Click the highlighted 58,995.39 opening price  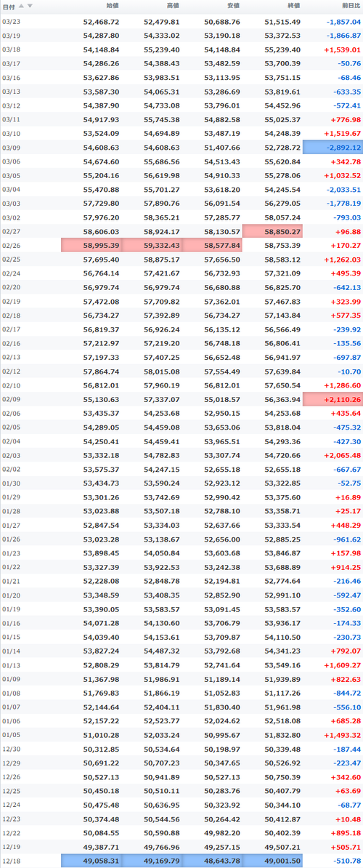(x=91, y=245)
